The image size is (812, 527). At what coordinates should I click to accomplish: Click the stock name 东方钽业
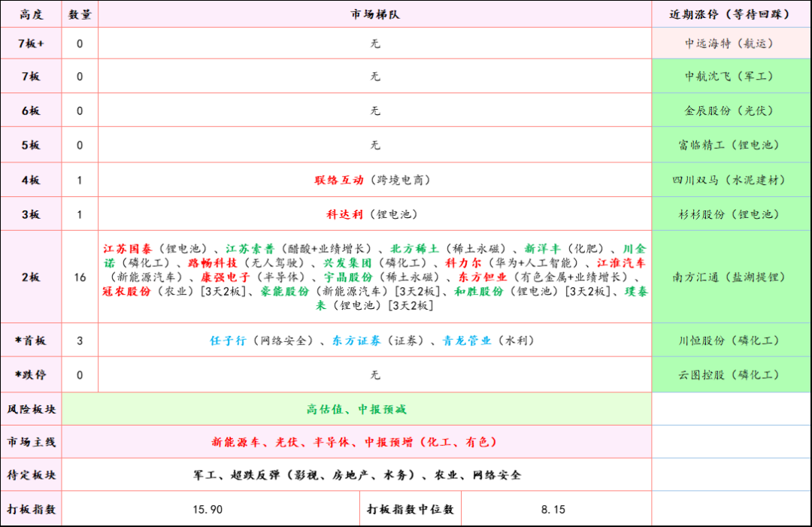click(x=483, y=277)
